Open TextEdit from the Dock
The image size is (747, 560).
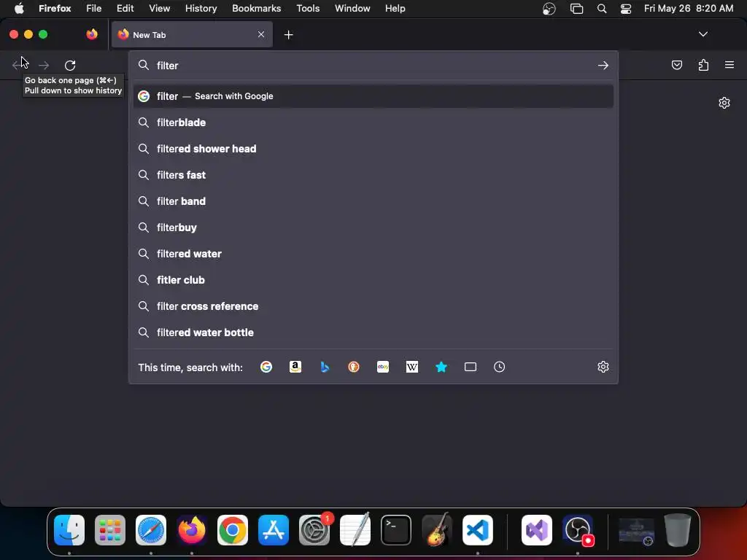click(355, 530)
